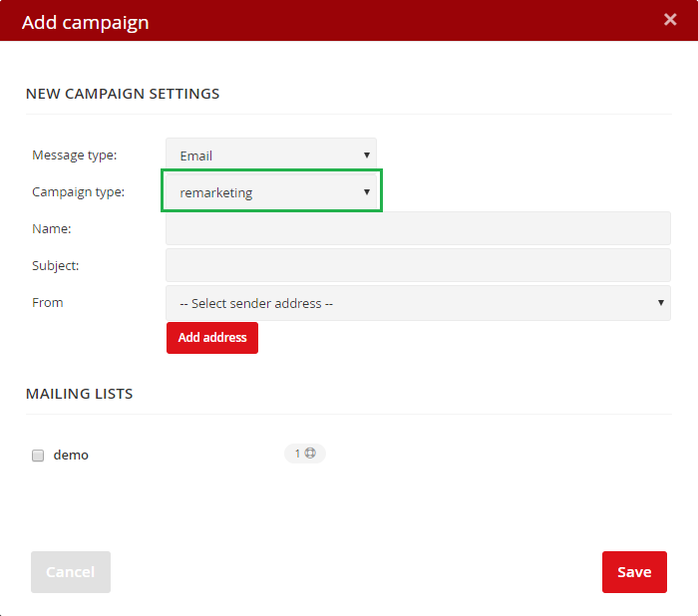Click the globe icon beside demo list
The width and height of the screenshot is (698, 616).
(x=310, y=454)
